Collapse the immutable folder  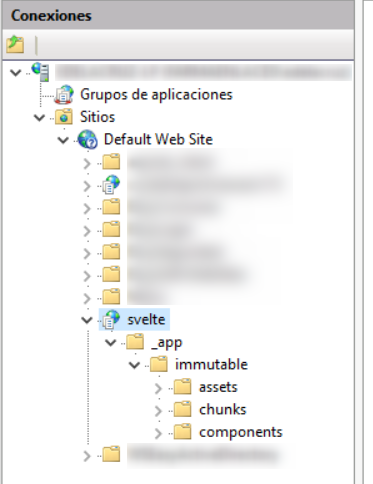coord(134,365)
